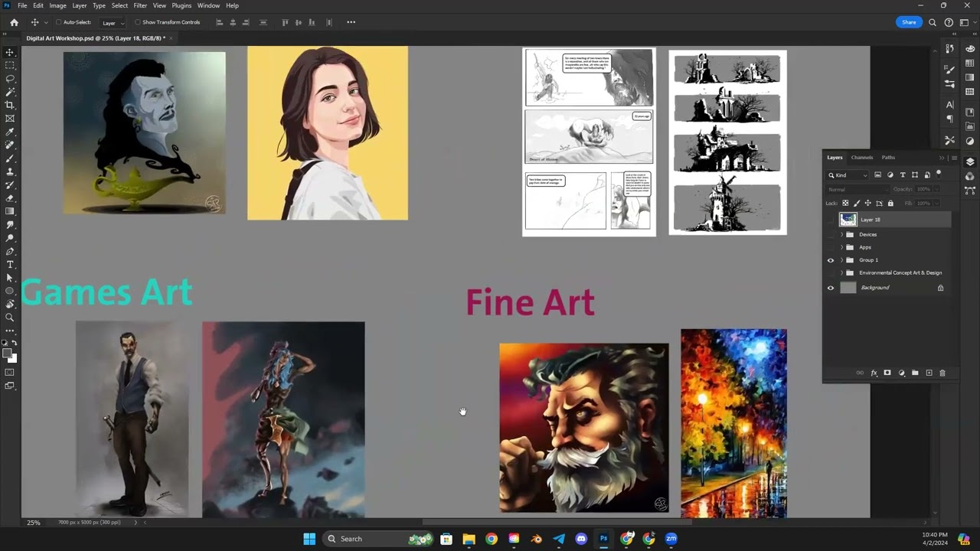Click the foreground color swatch

7,353
